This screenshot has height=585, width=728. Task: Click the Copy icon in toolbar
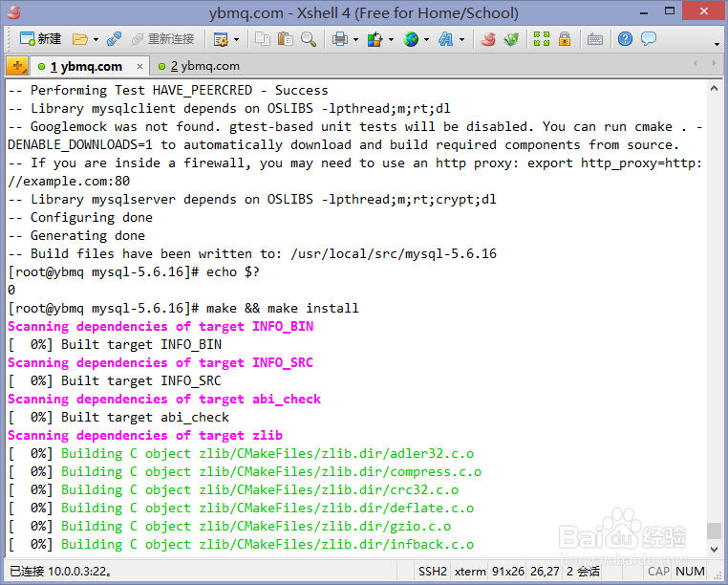(263, 39)
